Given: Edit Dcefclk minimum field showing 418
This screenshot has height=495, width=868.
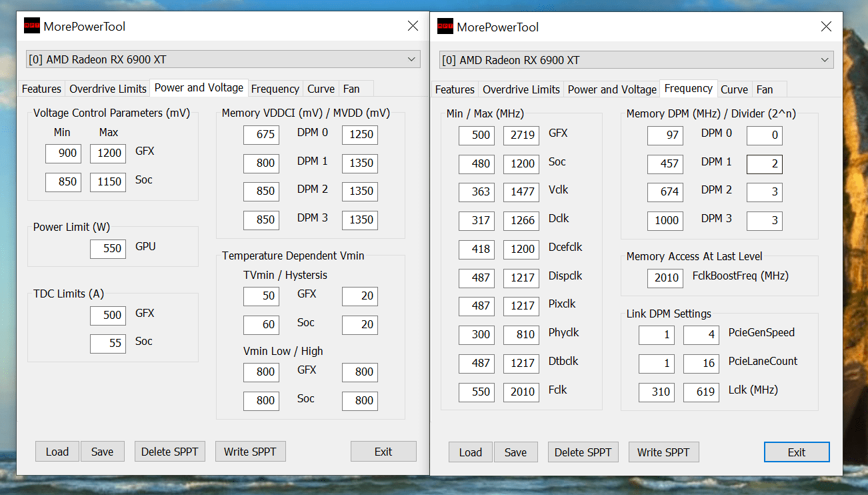Looking at the screenshot, I should click(x=477, y=250).
